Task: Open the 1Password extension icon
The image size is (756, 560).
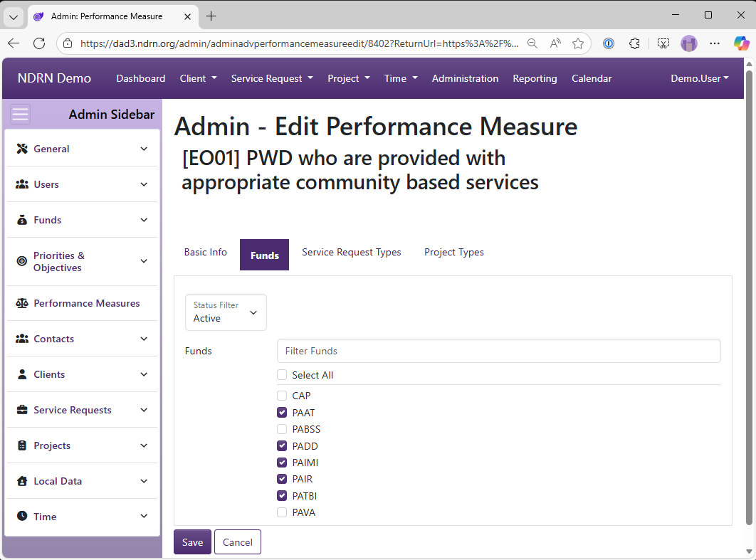Action: (609, 43)
